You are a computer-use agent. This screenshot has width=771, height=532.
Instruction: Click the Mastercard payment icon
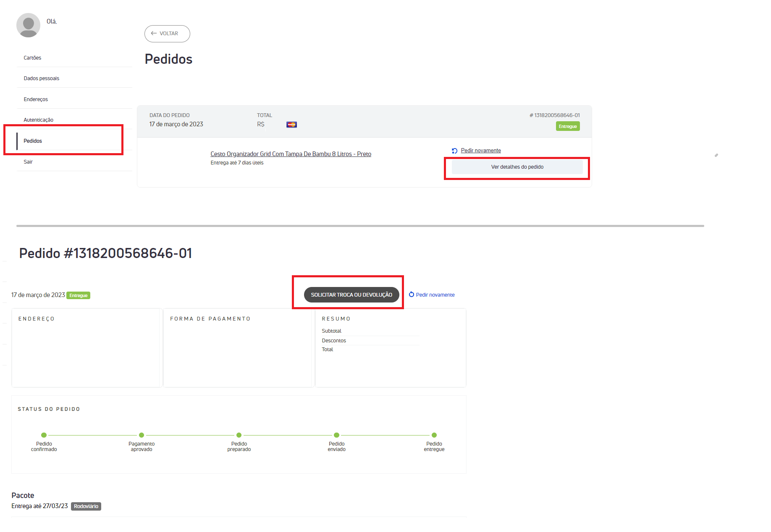pos(291,125)
